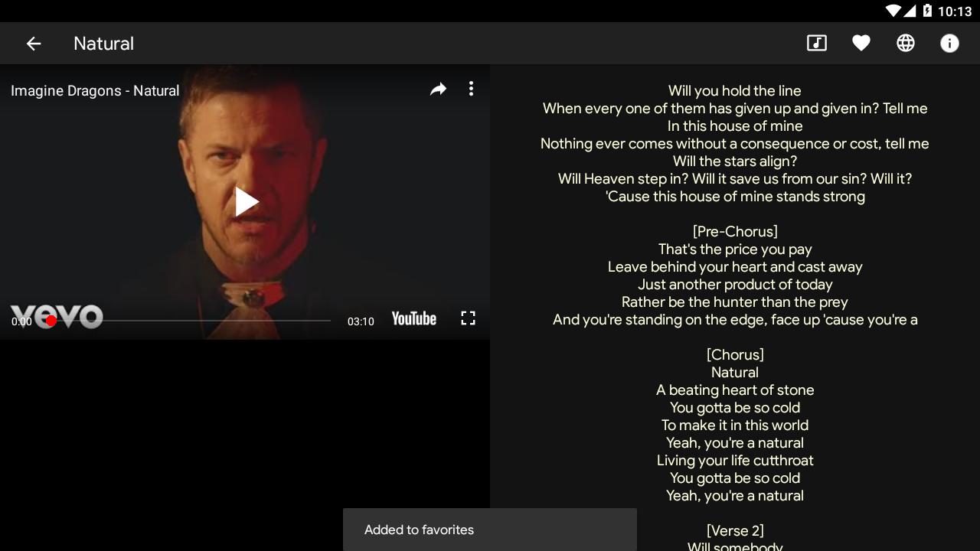Open the music note lyrics icon
This screenshot has width=980, height=551.
coord(817,44)
